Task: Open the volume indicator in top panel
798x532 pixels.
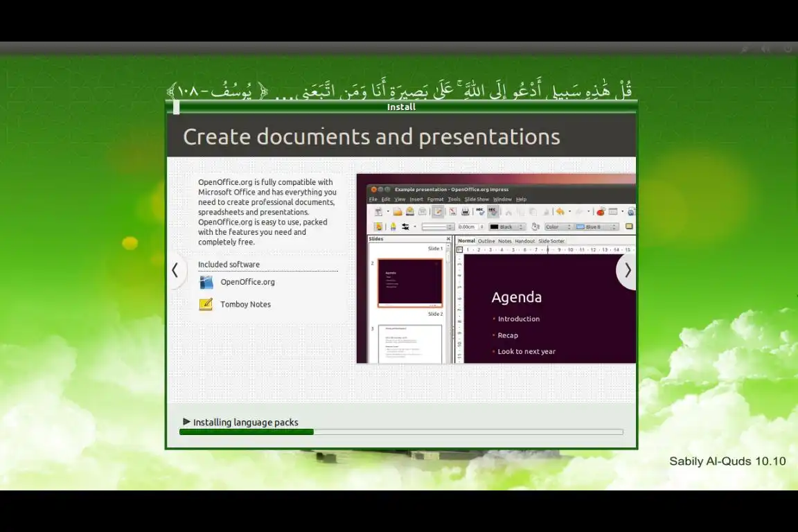Action: (x=765, y=49)
